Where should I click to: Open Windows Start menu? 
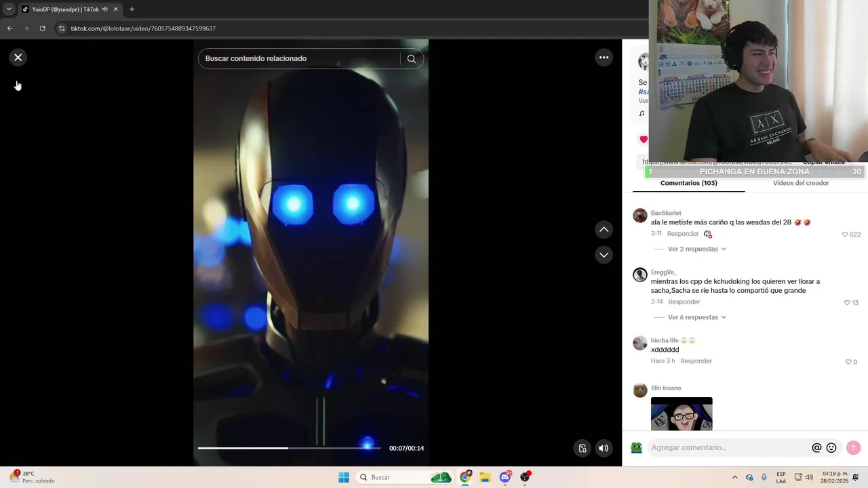[344, 477]
